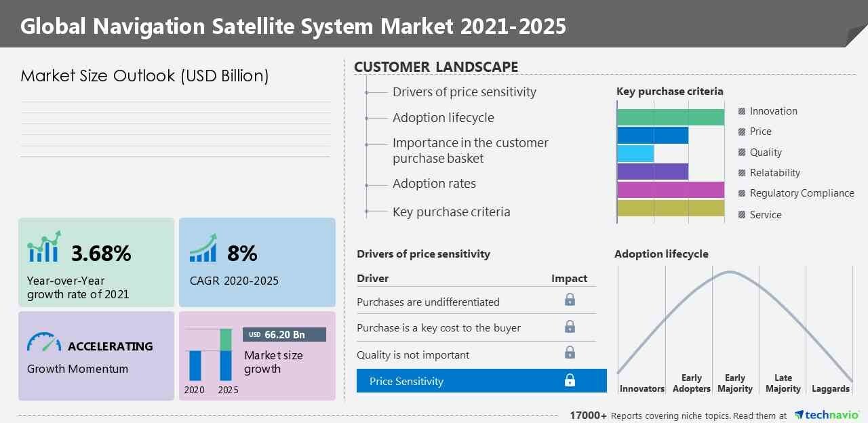Click the USD 66.20 Bn label
The image size is (868, 423).
[x=284, y=335]
